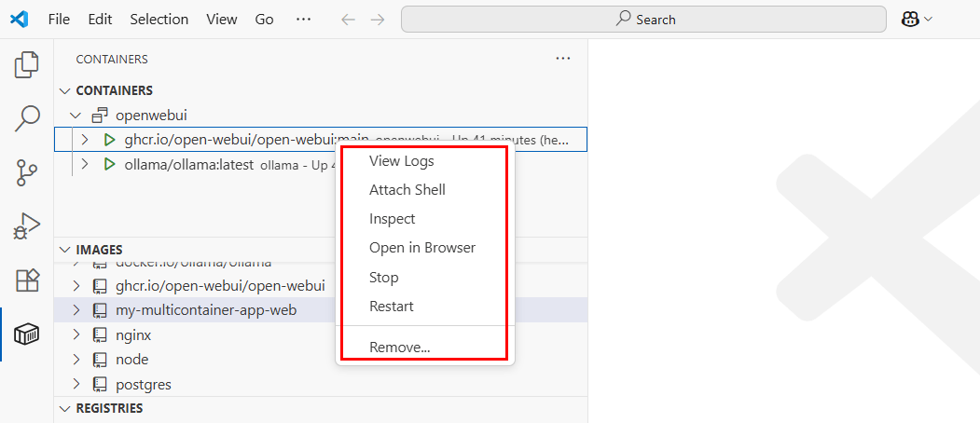Open Run and Debug view
980x423 pixels.
(x=27, y=226)
